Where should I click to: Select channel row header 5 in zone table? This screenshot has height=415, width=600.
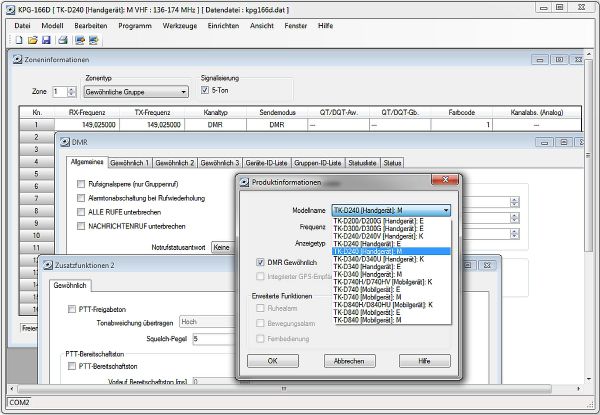[37, 174]
